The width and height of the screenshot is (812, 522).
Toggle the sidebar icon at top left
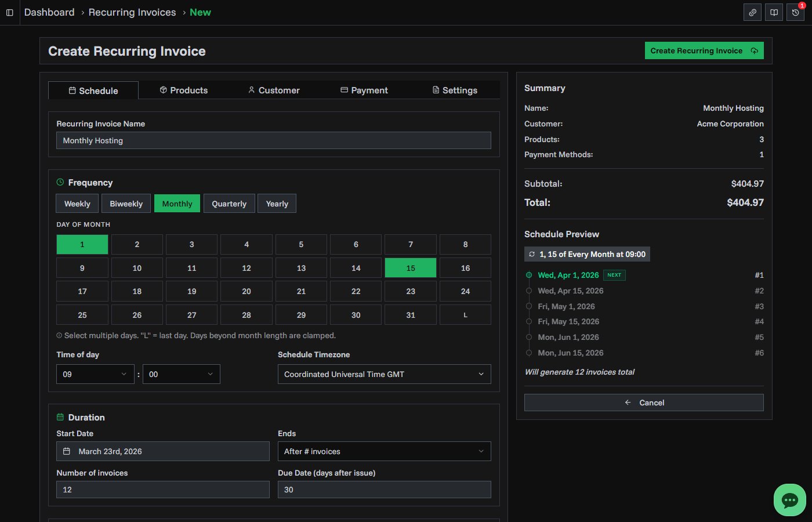click(x=9, y=12)
